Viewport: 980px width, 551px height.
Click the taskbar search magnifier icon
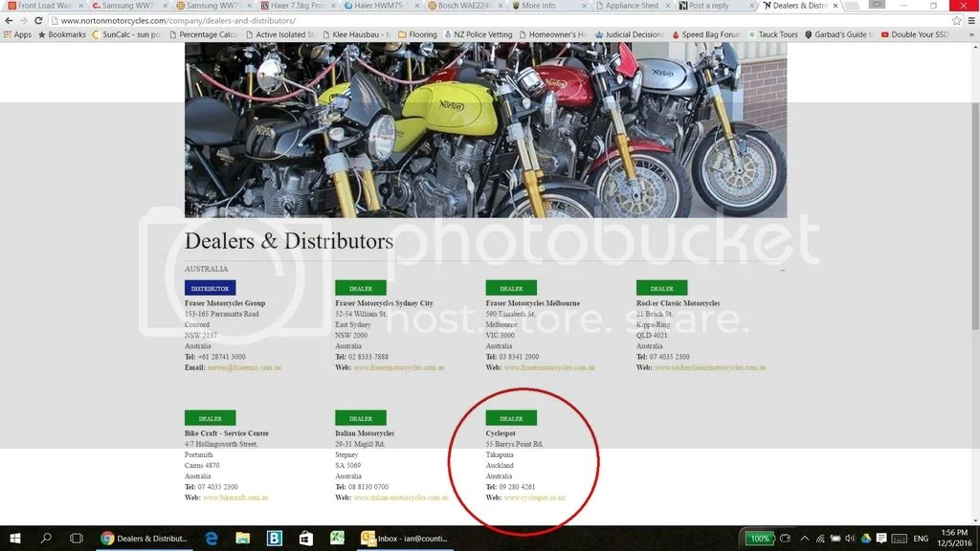(x=46, y=539)
